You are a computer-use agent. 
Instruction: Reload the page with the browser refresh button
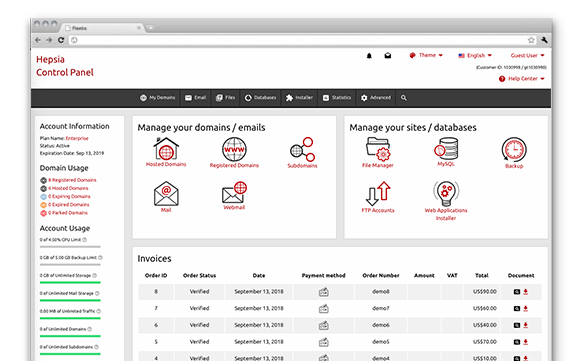61,40
